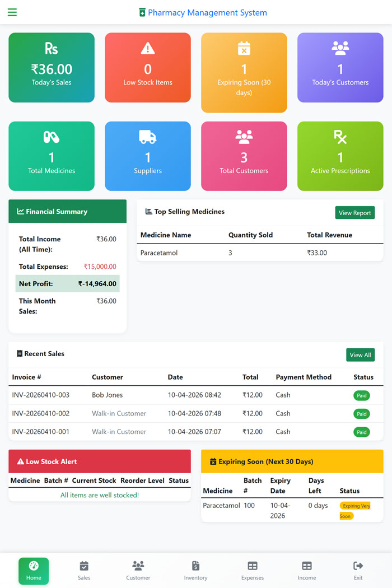Open the Expenses tab in bottom navigation
This screenshot has width=392, height=588.
[x=253, y=571]
